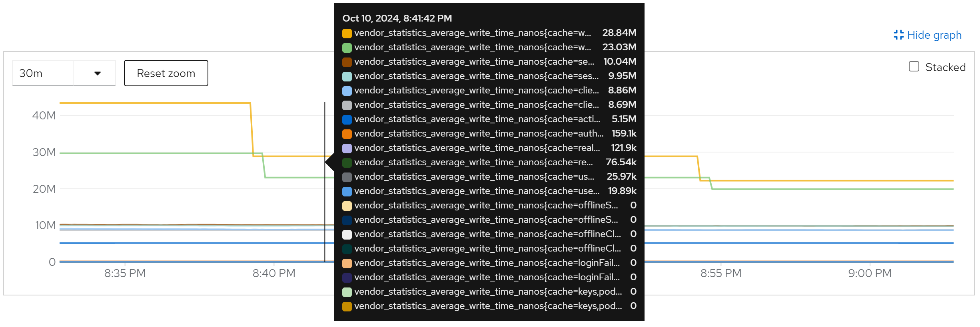
Task: Click the green 23.03M series swatch
Action: [x=347, y=48]
